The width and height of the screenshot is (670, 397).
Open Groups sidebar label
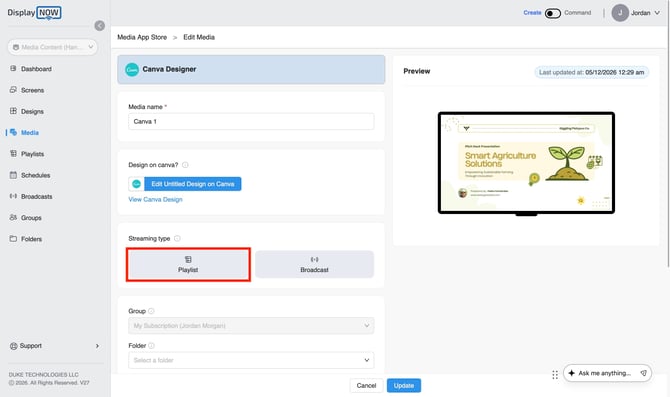pyautogui.click(x=31, y=218)
